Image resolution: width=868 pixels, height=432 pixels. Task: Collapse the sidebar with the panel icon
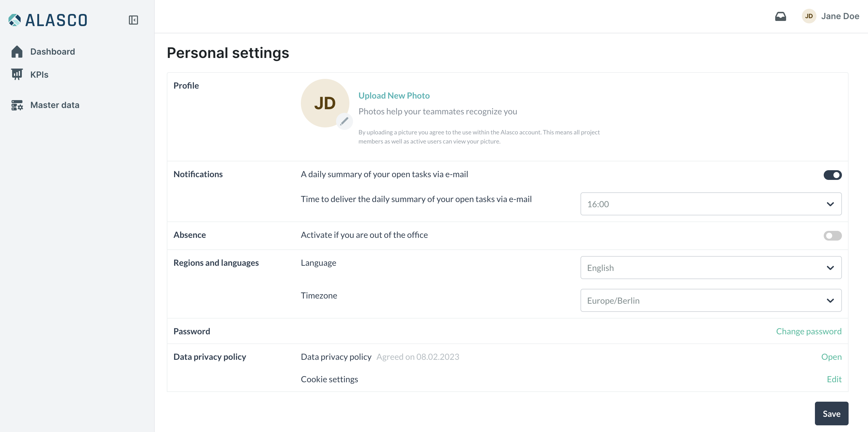click(x=133, y=20)
